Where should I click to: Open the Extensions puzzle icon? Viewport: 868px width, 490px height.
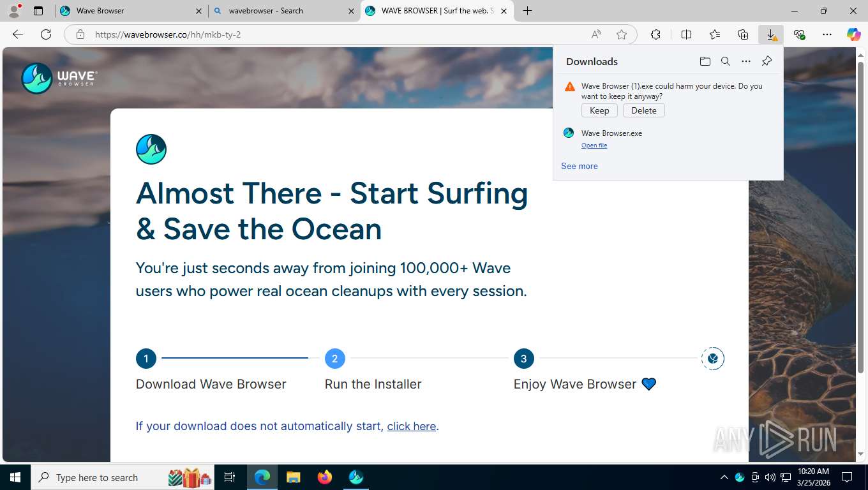click(655, 34)
